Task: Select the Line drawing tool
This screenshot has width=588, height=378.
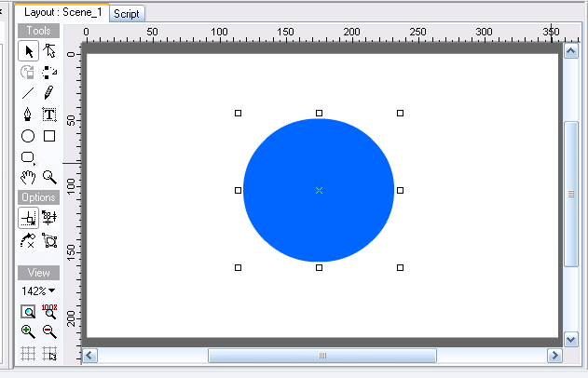Action: tap(28, 93)
